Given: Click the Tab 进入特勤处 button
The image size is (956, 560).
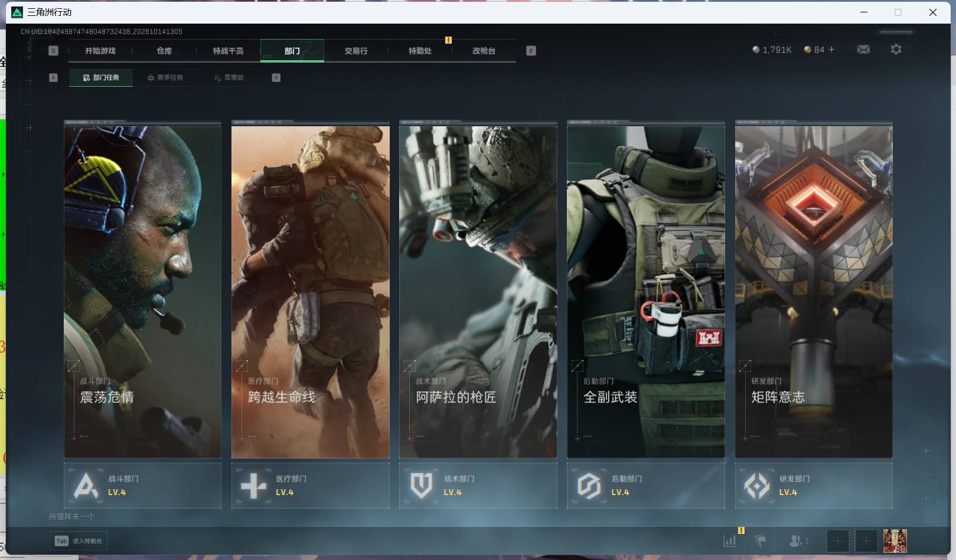Looking at the screenshot, I should tap(79, 541).
